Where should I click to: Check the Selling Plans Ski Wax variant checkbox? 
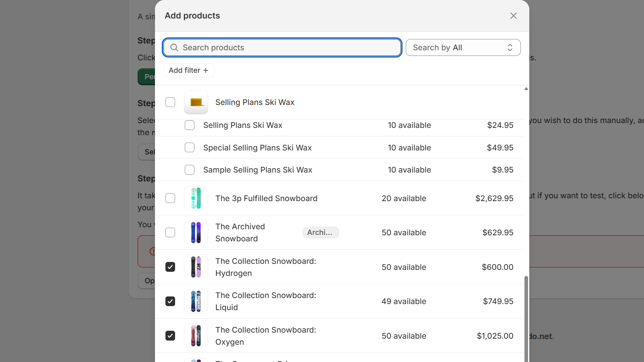189,125
